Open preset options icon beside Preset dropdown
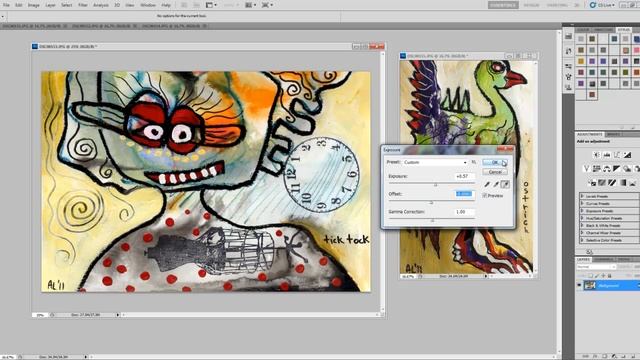This screenshot has width=640, height=360. pos(474,162)
